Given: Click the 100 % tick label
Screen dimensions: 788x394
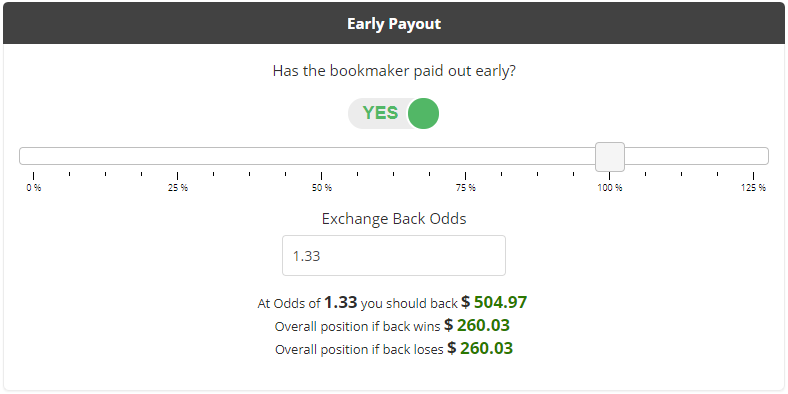Looking at the screenshot, I should pyautogui.click(x=610, y=188).
